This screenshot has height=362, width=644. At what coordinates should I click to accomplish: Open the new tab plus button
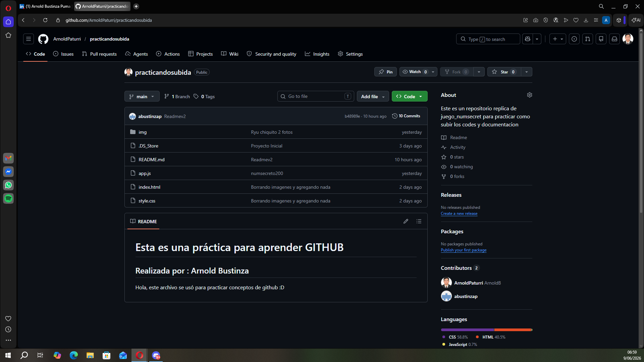coord(136,6)
